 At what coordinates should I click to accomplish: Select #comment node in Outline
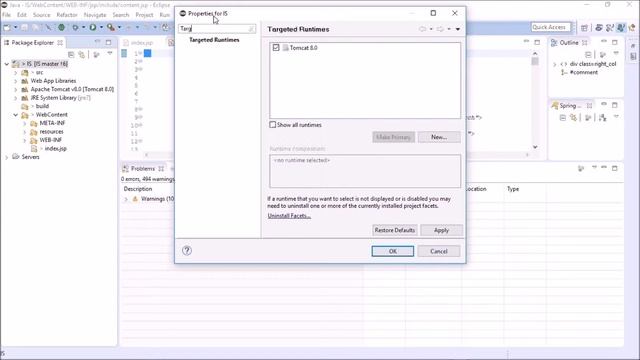coord(584,73)
